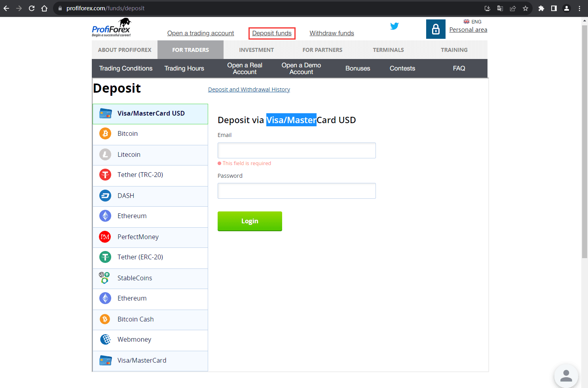This screenshot has width=588, height=388.
Task: Open Deposit and Withdrawal History link
Action: tap(249, 89)
